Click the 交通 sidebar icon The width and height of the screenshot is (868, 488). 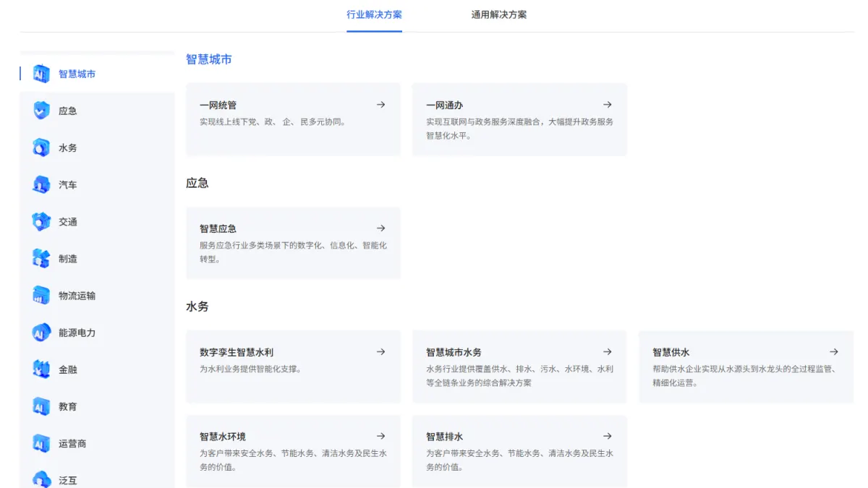coord(41,222)
